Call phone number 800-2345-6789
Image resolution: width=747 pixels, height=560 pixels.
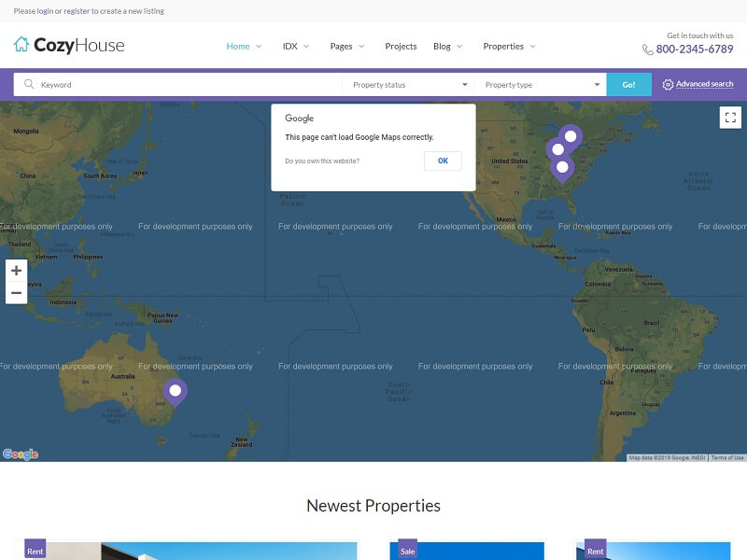[695, 49]
